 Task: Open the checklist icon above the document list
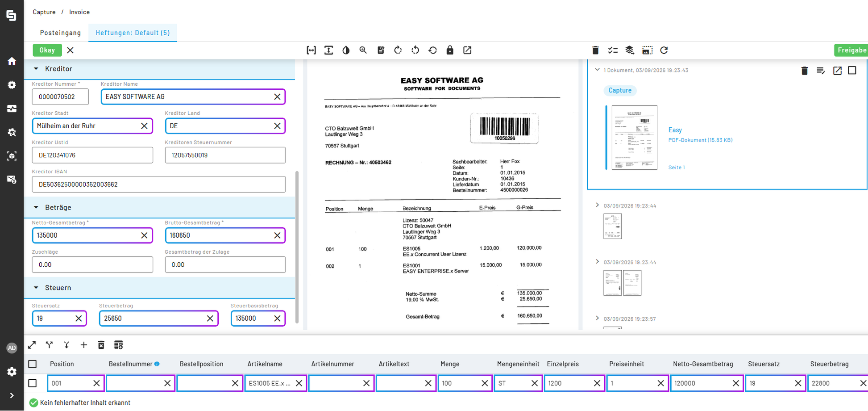(613, 50)
